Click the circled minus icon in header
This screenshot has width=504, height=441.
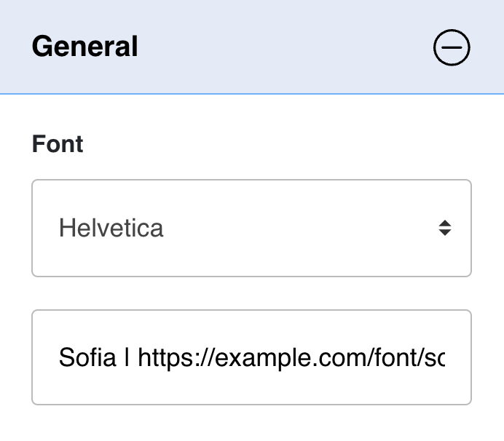click(452, 47)
